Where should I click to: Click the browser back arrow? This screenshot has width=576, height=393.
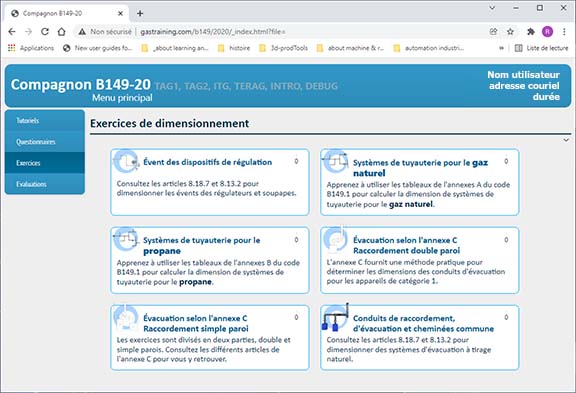pyautogui.click(x=12, y=32)
